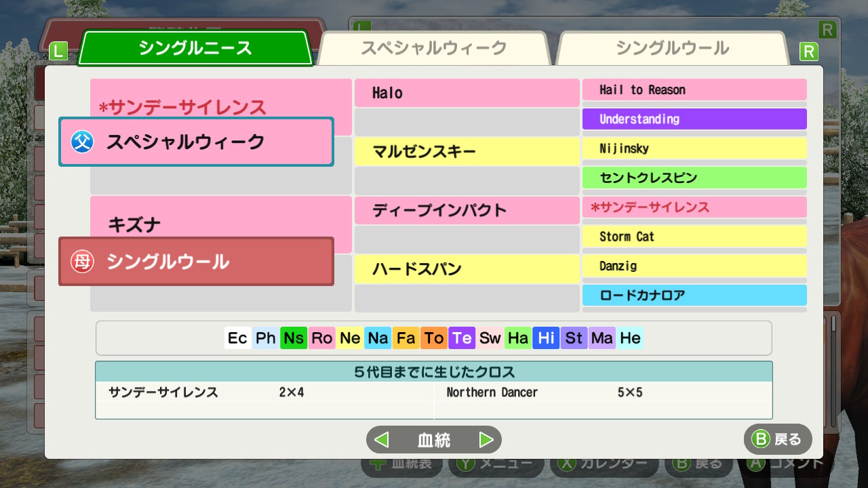Select the Ns lineage color swatch
868x488 pixels.
[294, 338]
